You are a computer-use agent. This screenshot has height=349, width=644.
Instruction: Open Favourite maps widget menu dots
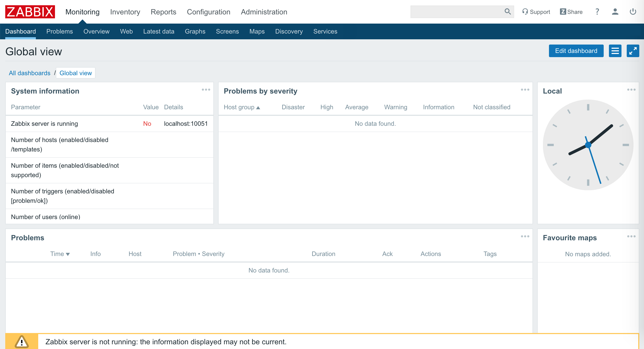tap(631, 237)
